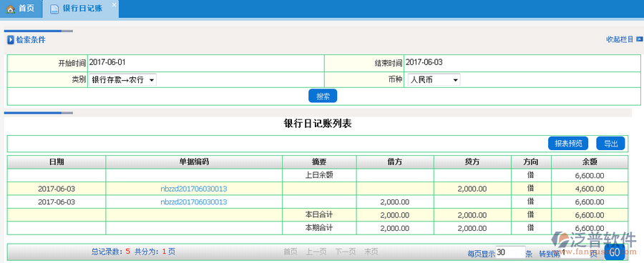The height and width of the screenshot is (263, 644).
Task: Open the 币种 dropdown showing 人民币
Action: coord(434,80)
